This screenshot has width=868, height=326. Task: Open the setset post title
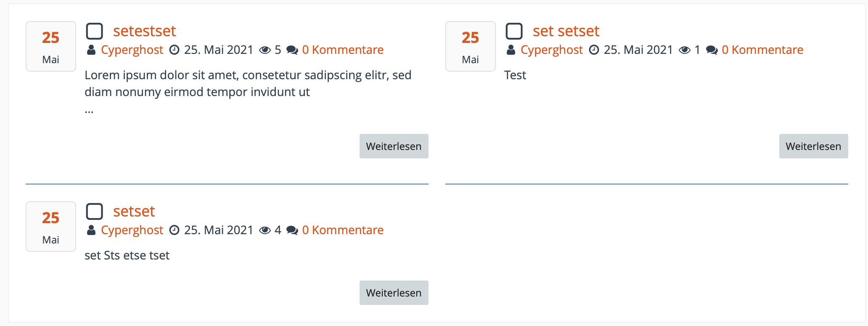(x=134, y=211)
